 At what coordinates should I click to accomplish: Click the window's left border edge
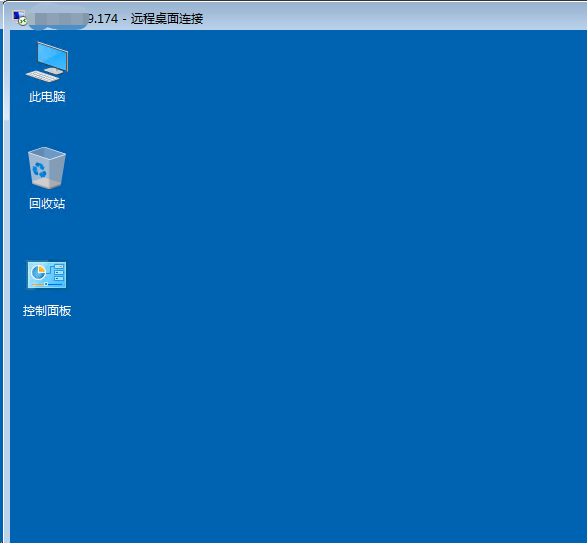click(x=5, y=285)
